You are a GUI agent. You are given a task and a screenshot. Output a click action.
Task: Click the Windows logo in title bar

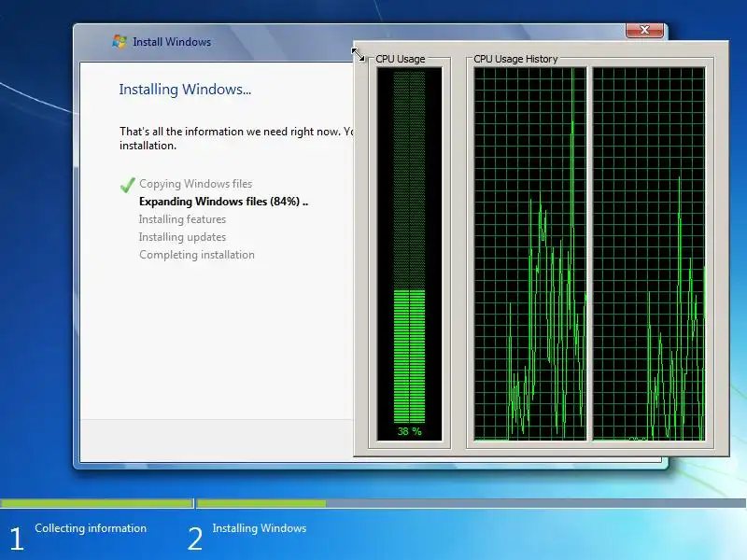pos(120,41)
